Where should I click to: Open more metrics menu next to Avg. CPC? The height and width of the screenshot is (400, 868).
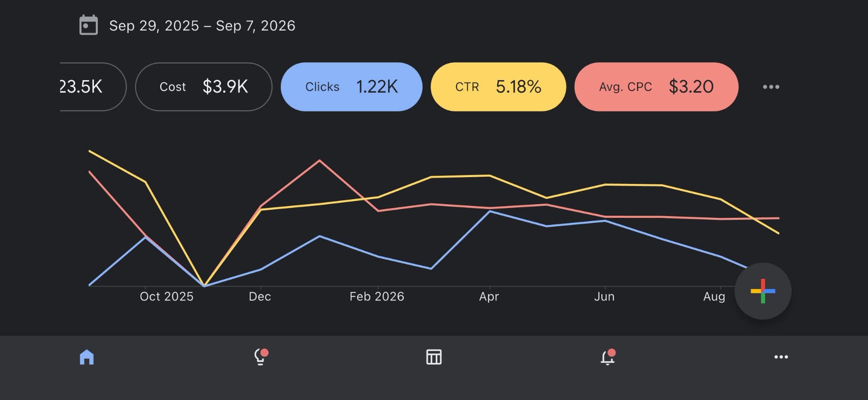pyautogui.click(x=771, y=87)
